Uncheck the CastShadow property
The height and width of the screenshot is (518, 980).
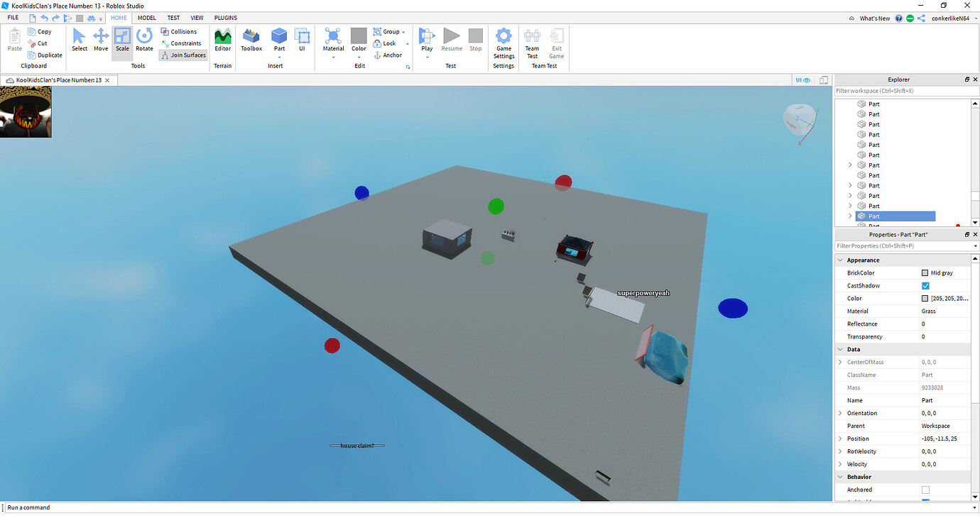pos(925,285)
